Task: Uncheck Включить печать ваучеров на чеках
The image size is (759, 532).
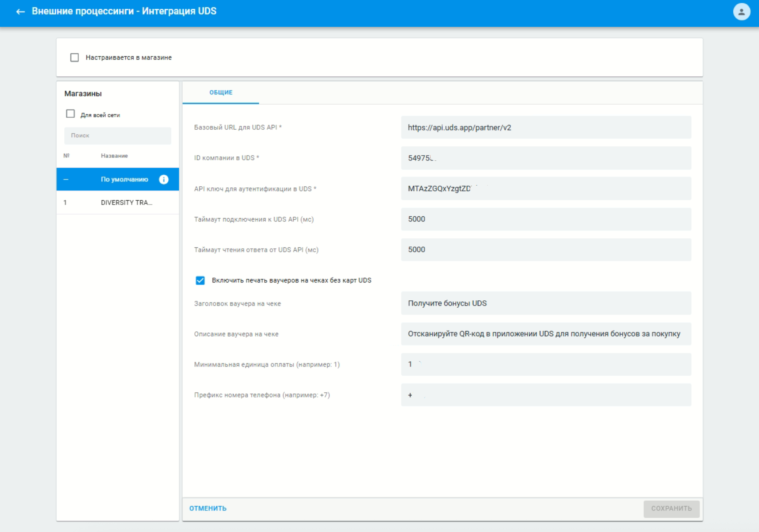Action: point(200,280)
